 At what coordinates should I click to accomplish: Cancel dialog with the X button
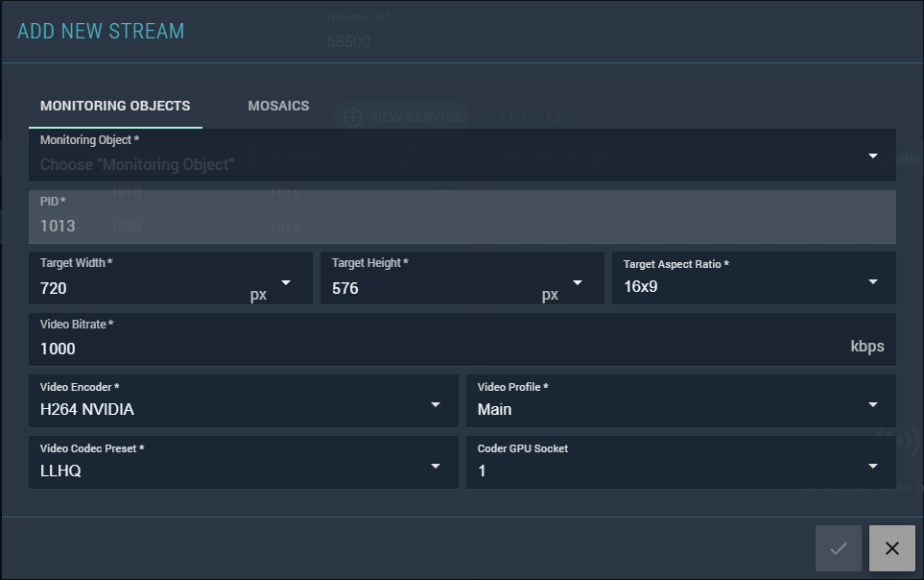pyautogui.click(x=891, y=548)
